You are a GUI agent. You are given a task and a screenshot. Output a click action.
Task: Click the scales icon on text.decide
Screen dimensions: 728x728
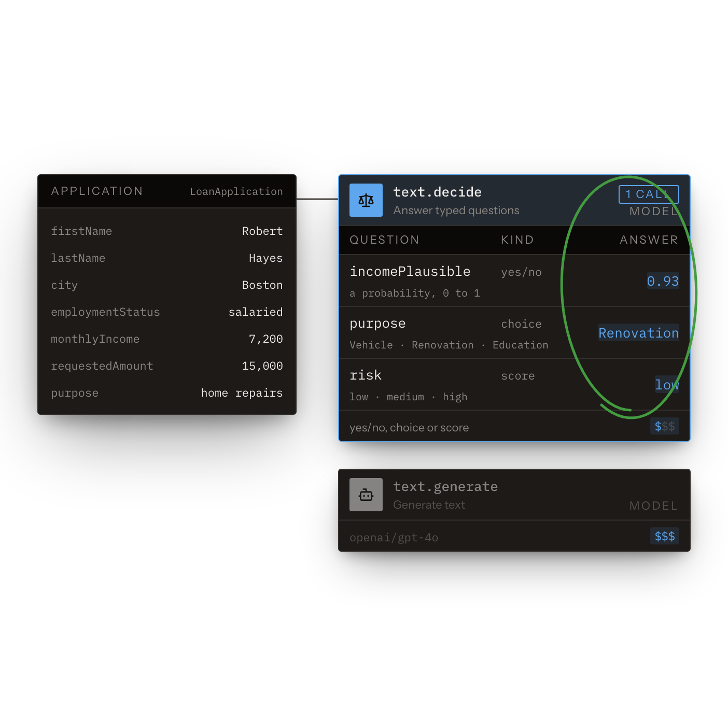tap(366, 200)
